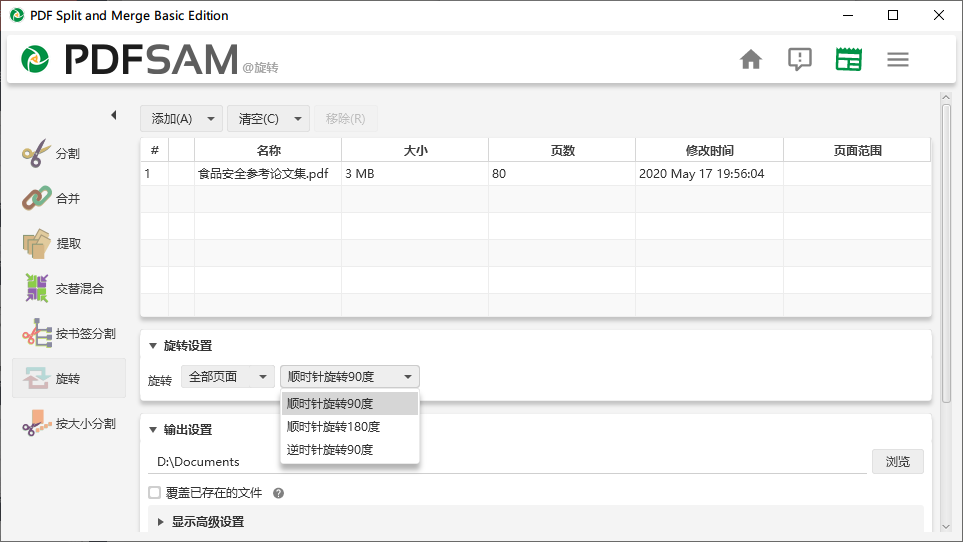Collapse the 旋转设置 section
Image resolution: width=963 pixels, height=542 pixels.
pyautogui.click(x=153, y=346)
